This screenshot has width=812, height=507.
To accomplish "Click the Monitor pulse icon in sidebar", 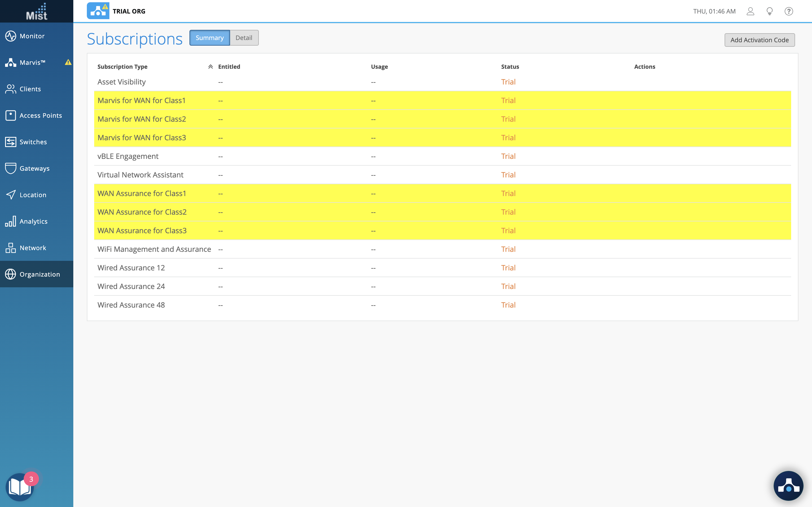I will coord(11,36).
